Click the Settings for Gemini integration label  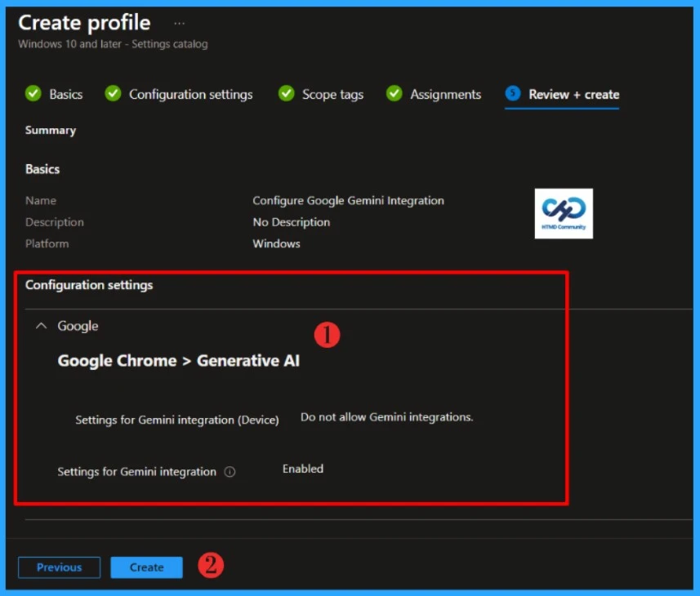pos(136,472)
